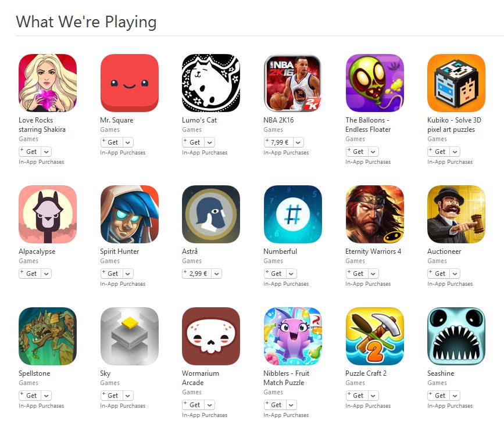The height and width of the screenshot is (435, 504).
Task: Open the Wormarium Arcade skull icon
Action: [211, 336]
